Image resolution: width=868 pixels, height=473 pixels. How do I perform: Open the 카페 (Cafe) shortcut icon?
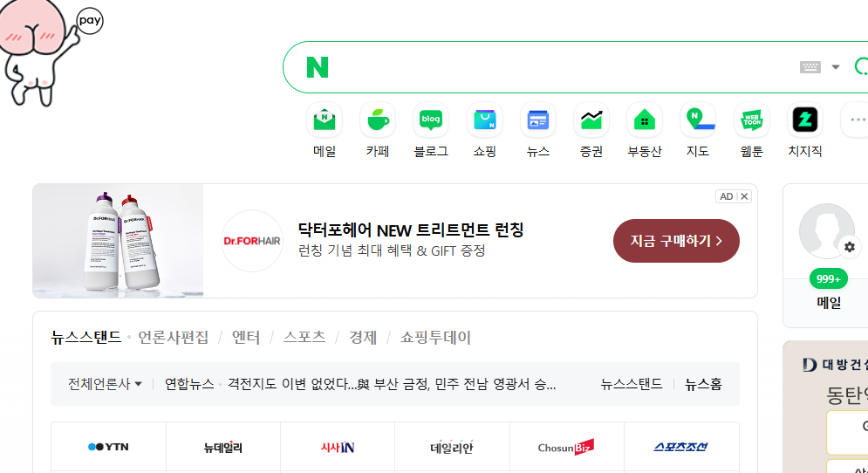pyautogui.click(x=378, y=120)
